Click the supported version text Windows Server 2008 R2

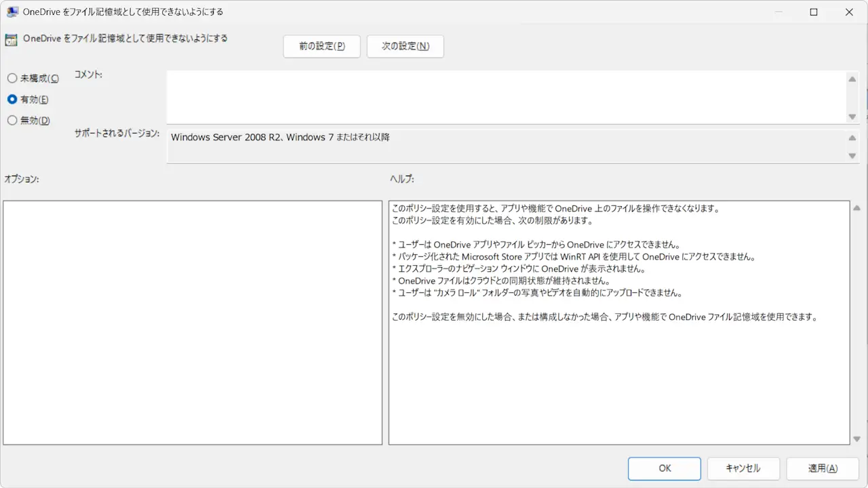point(225,137)
